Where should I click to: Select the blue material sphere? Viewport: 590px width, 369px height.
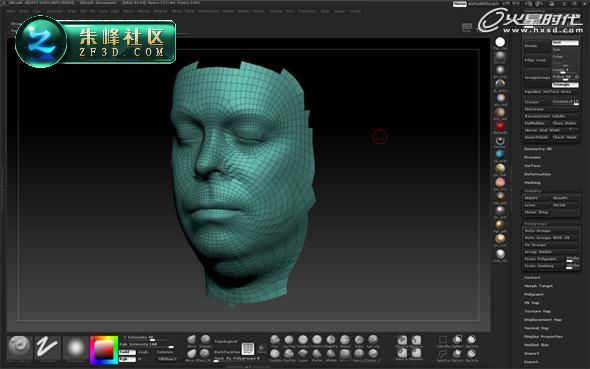(500, 154)
